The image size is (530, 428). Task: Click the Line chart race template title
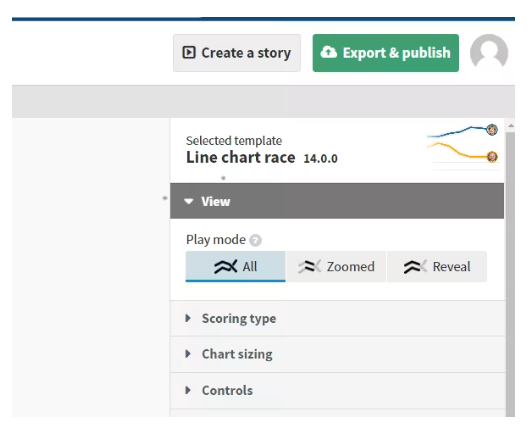click(240, 158)
